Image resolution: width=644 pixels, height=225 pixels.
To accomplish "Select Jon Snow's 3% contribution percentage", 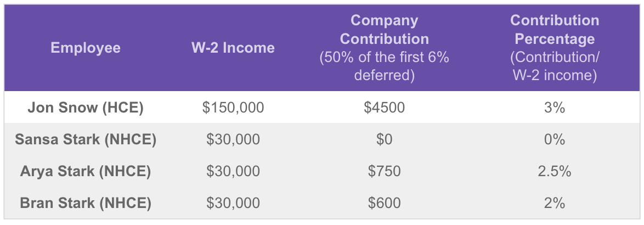I will pyautogui.click(x=555, y=108).
